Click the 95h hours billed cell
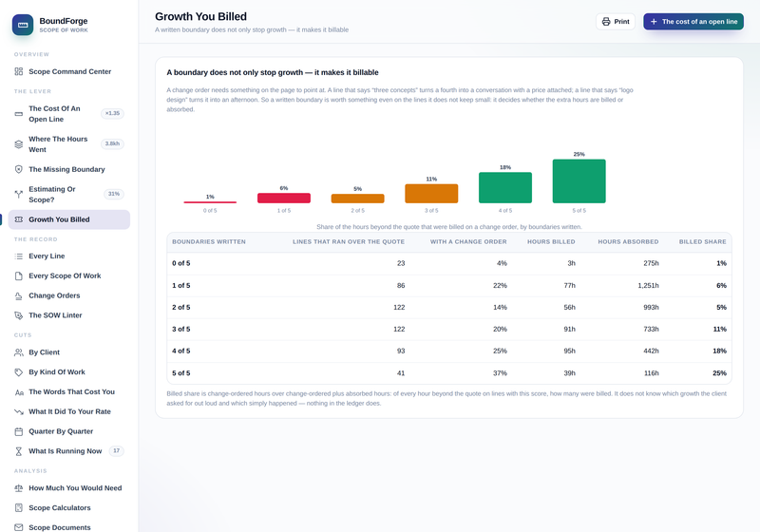The height and width of the screenshot is (532, 760). [569, 351]
